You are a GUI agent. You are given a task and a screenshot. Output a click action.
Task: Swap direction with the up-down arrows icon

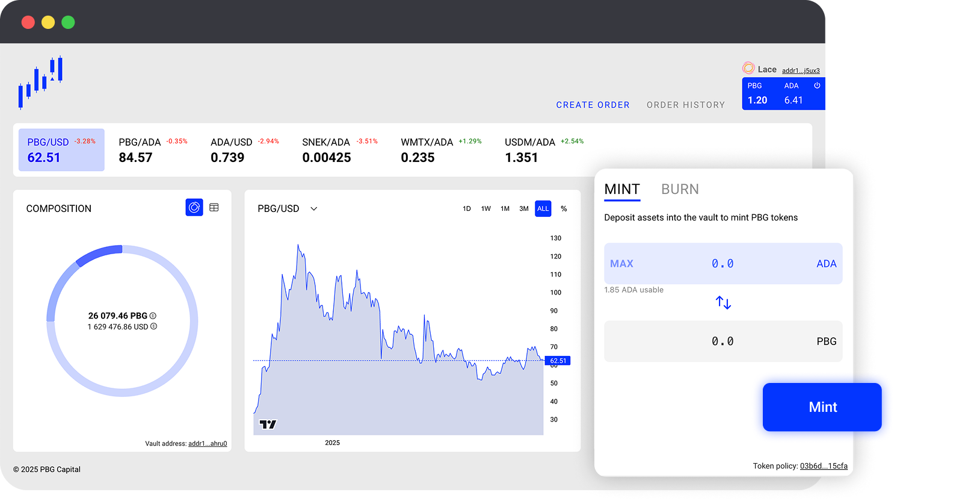pyautogui.click(x=723, y=302)
